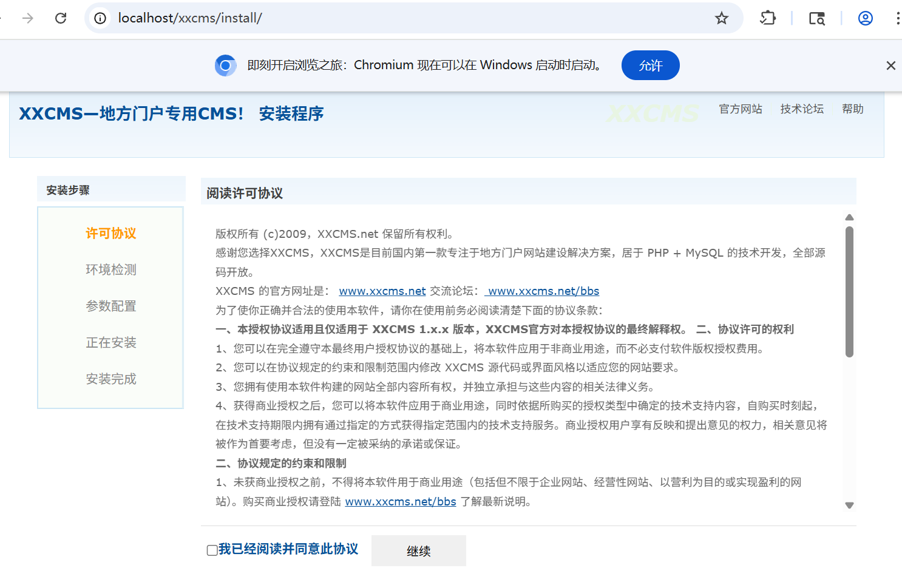The width and height of the screenshot is (902, 588).
Task: Open the www.xxcms.net/bbs forum link after 交流论坛
Action: [x=542, y=291]
